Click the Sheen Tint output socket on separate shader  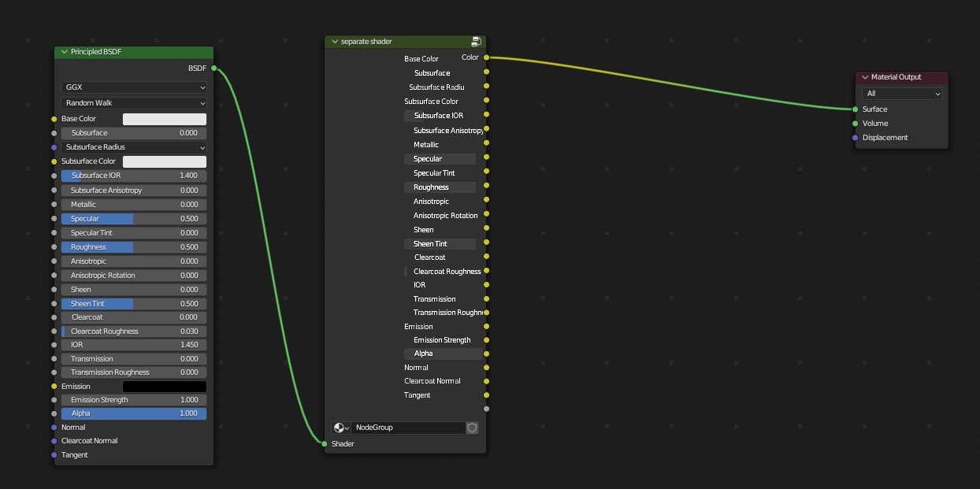click(x=486, y=243)
